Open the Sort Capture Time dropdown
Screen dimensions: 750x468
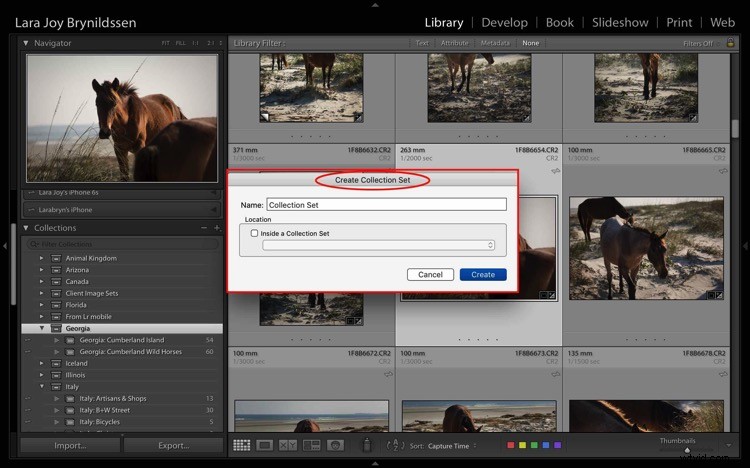452,446
